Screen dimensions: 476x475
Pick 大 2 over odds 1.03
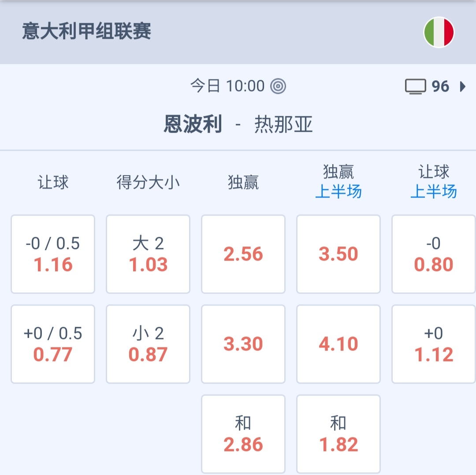(148, 254)
